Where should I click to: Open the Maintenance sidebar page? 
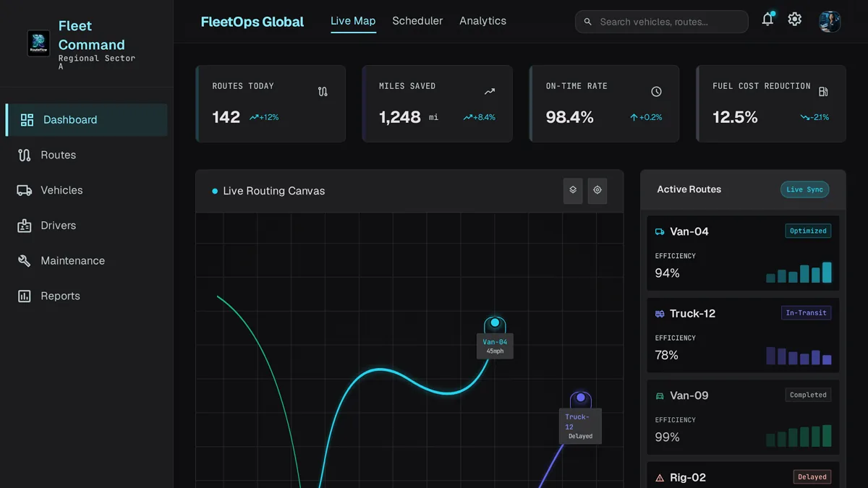87,260
